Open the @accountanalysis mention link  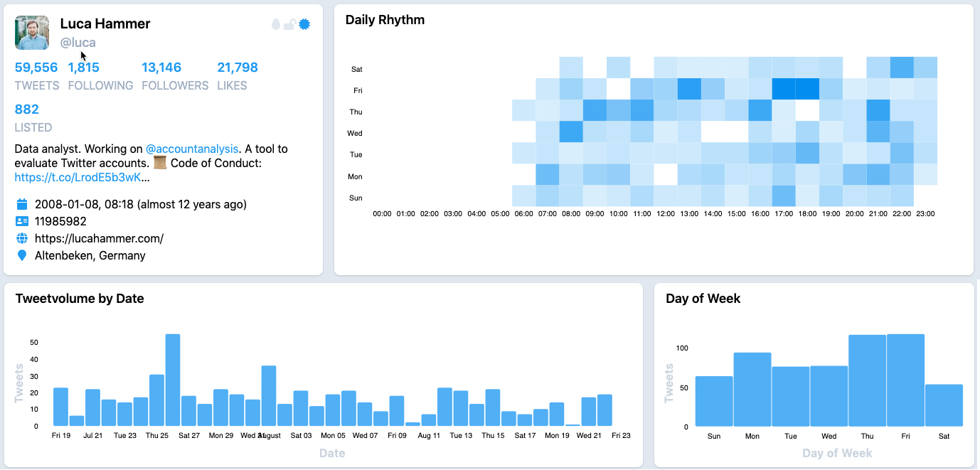pos(191,149)
